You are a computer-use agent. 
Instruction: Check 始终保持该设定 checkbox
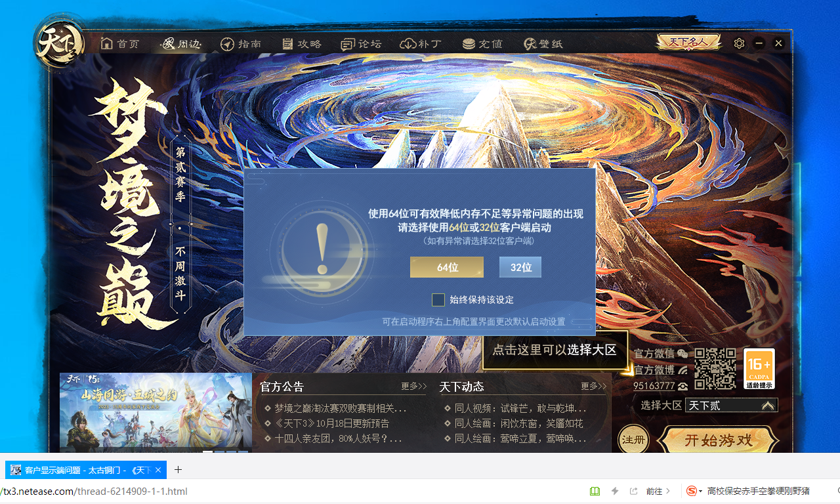(x=438, y=300)
